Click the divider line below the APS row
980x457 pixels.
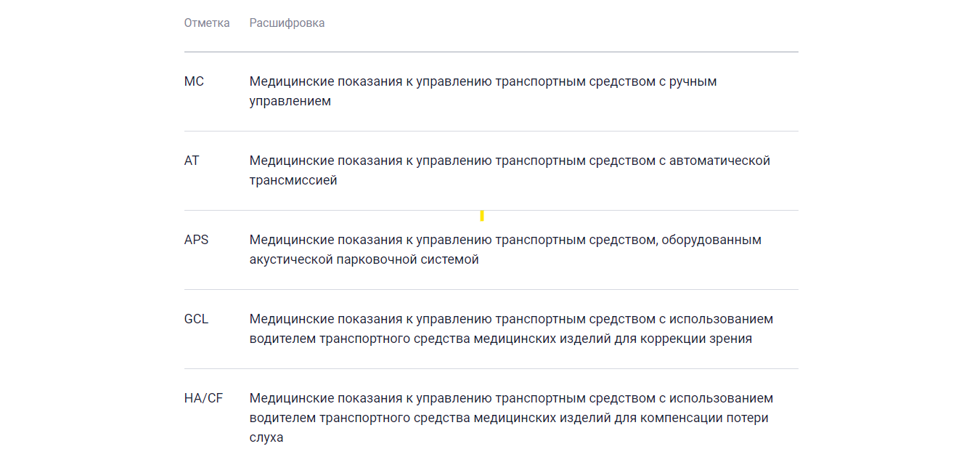point(490,289)
